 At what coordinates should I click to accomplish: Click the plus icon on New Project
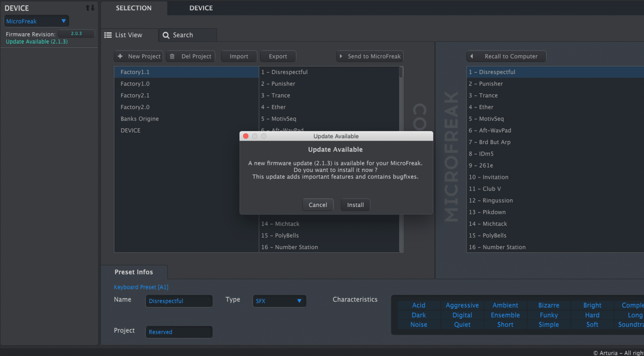(120, 56)
